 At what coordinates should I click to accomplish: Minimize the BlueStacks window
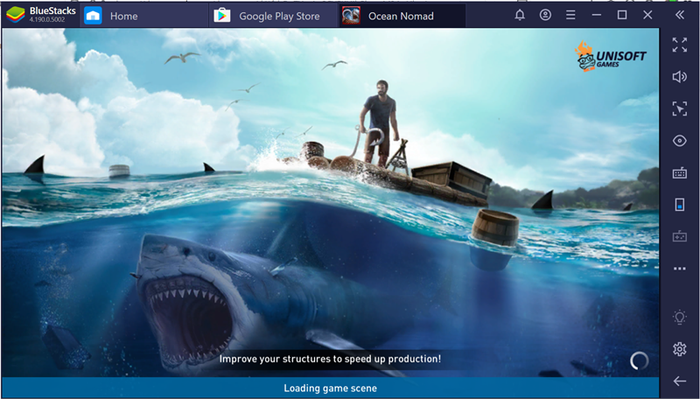[x=596, y=15]
